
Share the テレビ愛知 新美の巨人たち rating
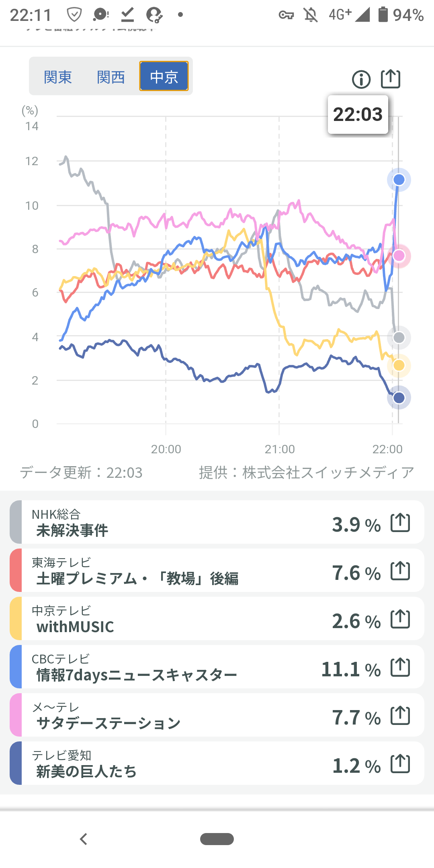point(400,764)
